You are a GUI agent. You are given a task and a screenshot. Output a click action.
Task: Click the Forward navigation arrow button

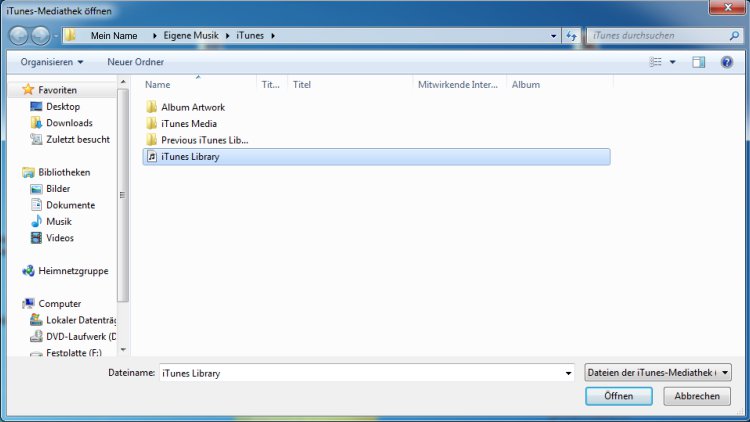[x=41, y=36]
